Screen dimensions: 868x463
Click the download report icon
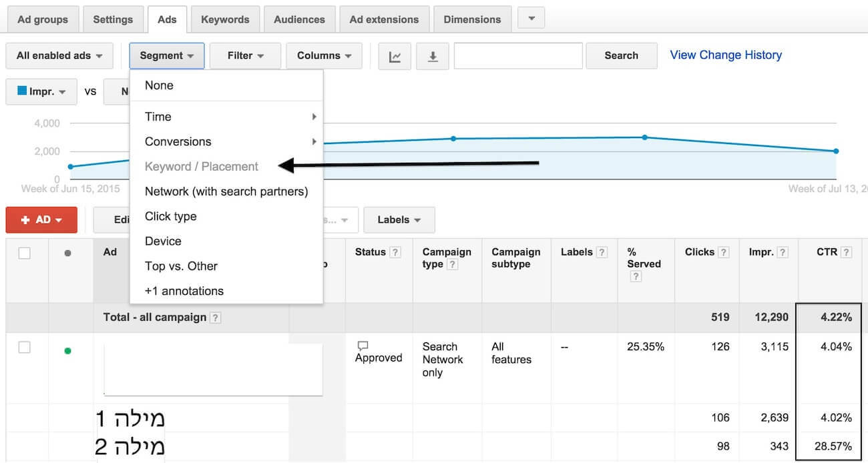[x=433, y=56]
